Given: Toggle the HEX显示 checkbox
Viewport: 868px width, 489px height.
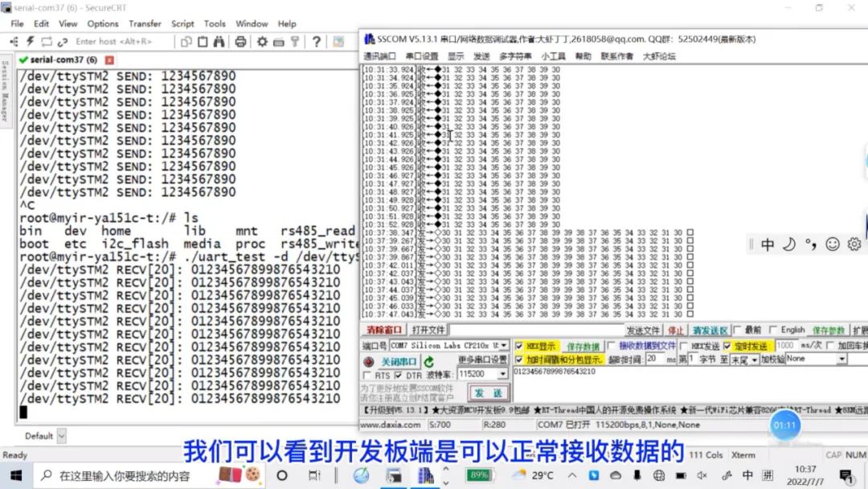Looking at the screenshot, I should tap(518, 346).
